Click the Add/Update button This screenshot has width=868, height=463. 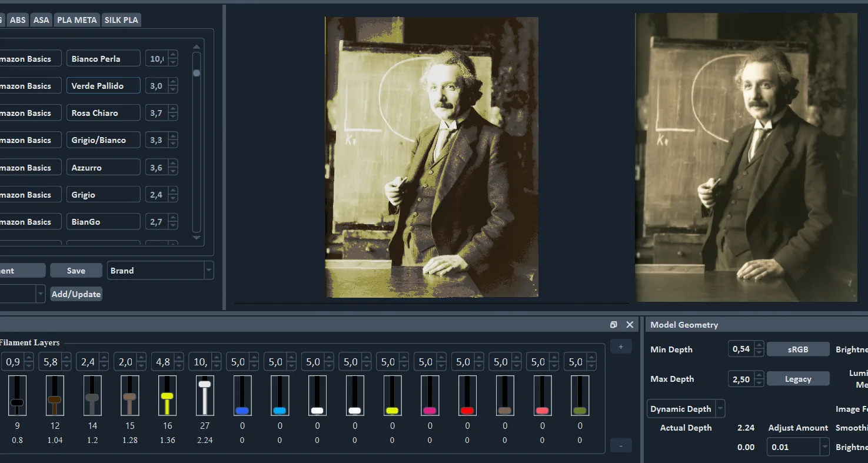(76, 294)
